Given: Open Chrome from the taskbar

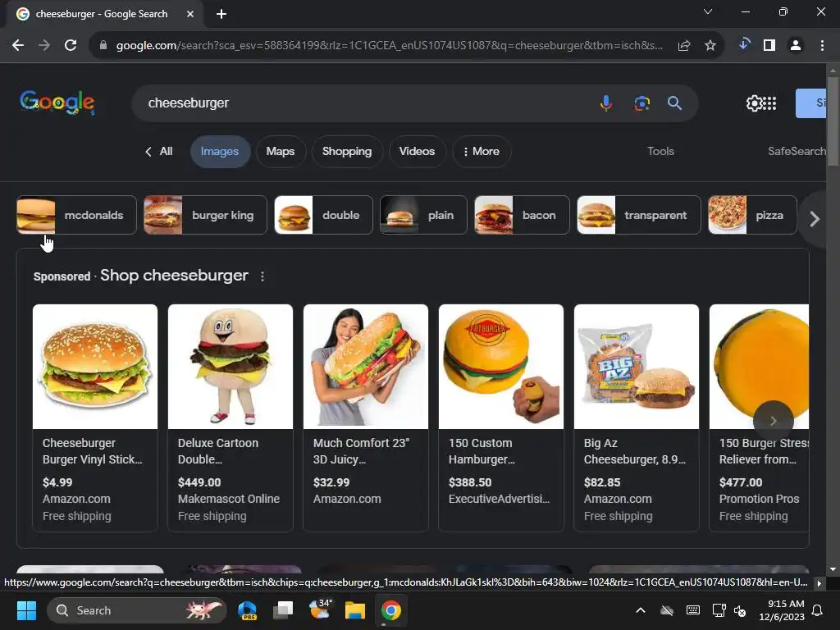Looking at the screenshot, I should click(391, 610).
